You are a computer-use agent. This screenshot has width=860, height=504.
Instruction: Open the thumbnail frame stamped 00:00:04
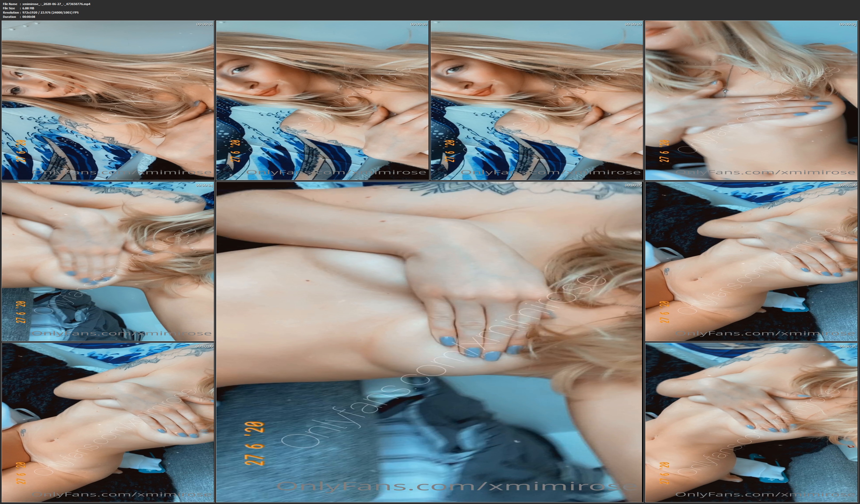108,261
